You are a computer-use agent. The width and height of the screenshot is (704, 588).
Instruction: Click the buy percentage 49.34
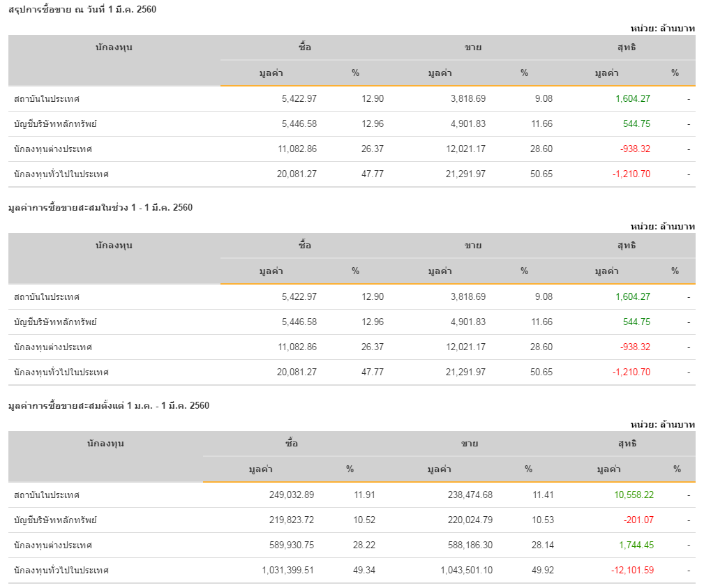point(364,570)
